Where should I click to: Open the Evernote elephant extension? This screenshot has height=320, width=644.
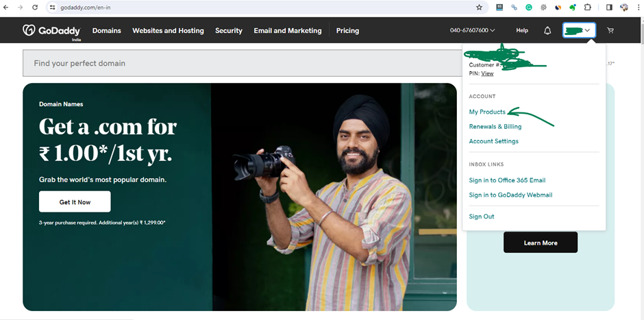pyautogui.click(x=573, y=8)
